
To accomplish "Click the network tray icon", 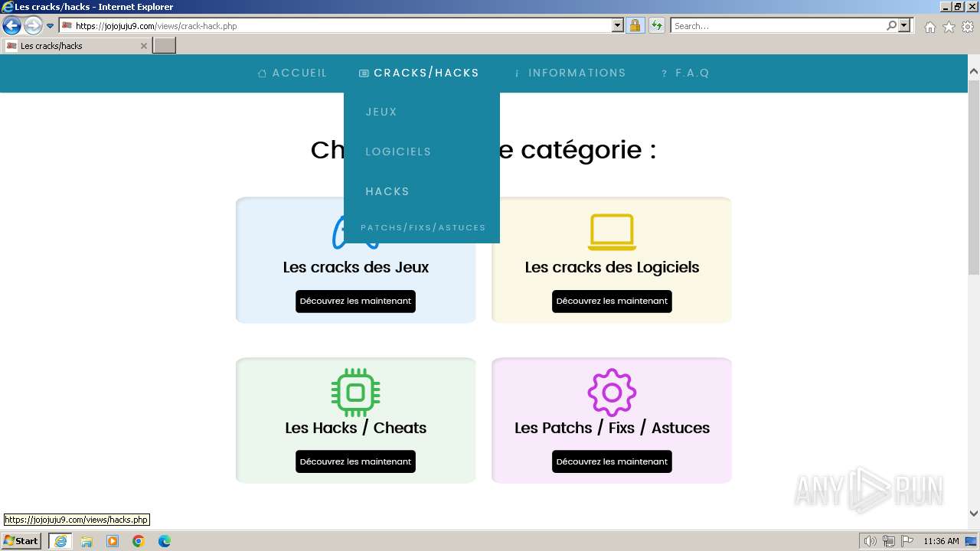I will click(x=888, y=541).
